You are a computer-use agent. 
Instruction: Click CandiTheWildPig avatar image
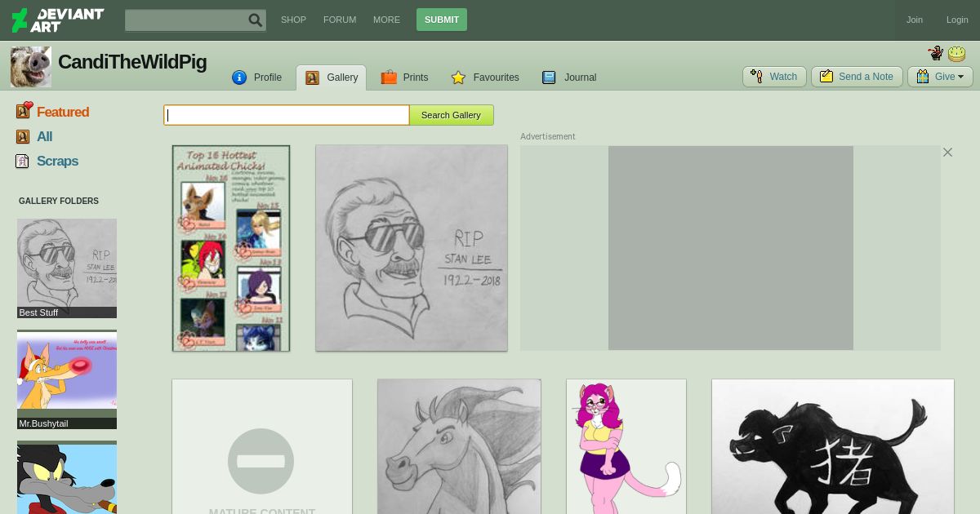coord(31,67)
